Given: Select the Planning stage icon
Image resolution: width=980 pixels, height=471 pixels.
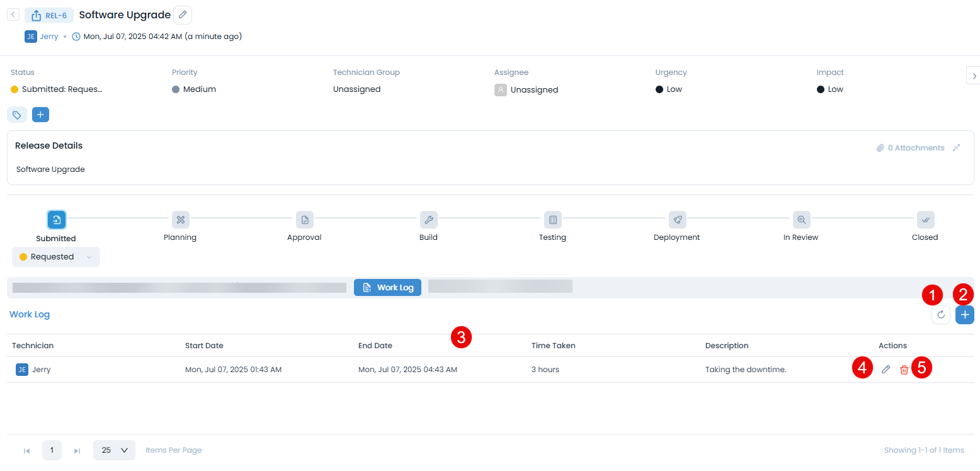Looking at the screenshot, I should pyautogui.click(x=181, y=220).
